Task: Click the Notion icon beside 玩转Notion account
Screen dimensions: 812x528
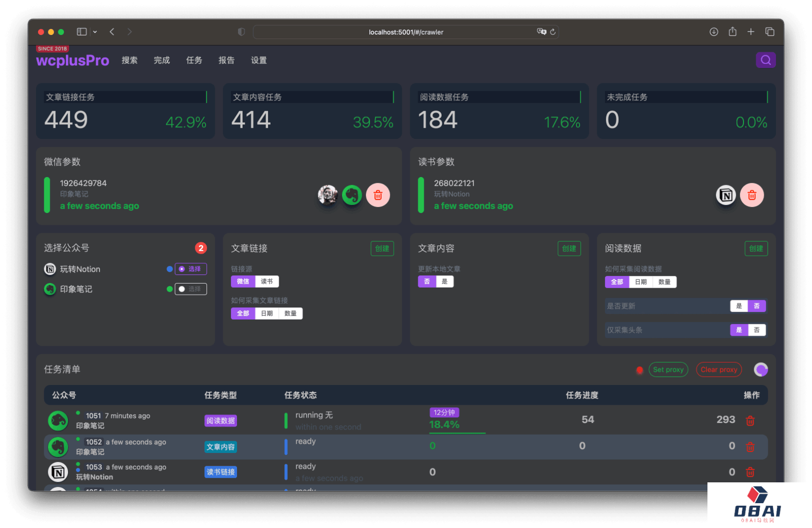Action: pos(50,269)
